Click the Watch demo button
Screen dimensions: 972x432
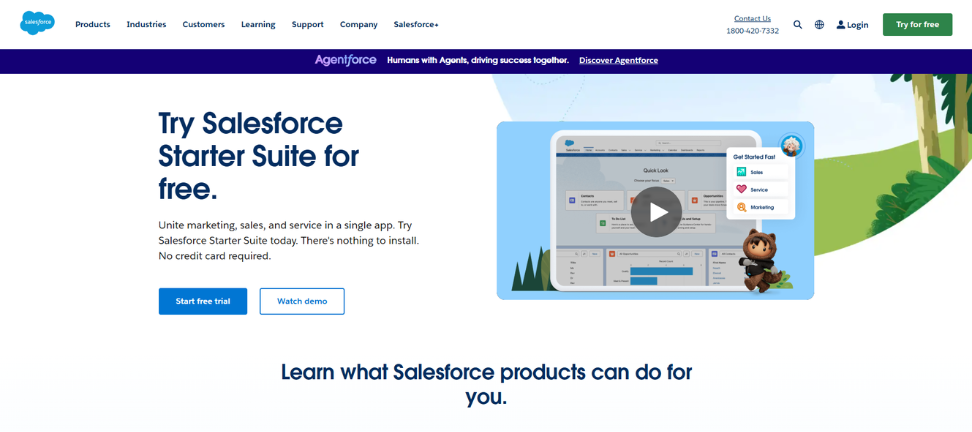tap(302, 301)
